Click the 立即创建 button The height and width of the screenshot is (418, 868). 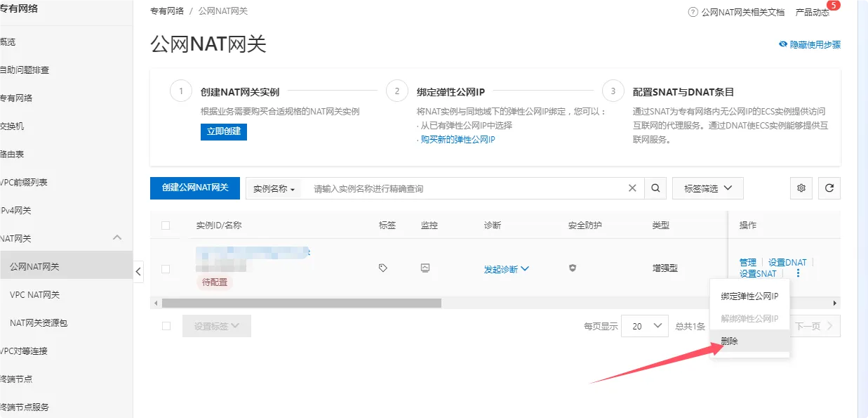[x=223, y=131]
